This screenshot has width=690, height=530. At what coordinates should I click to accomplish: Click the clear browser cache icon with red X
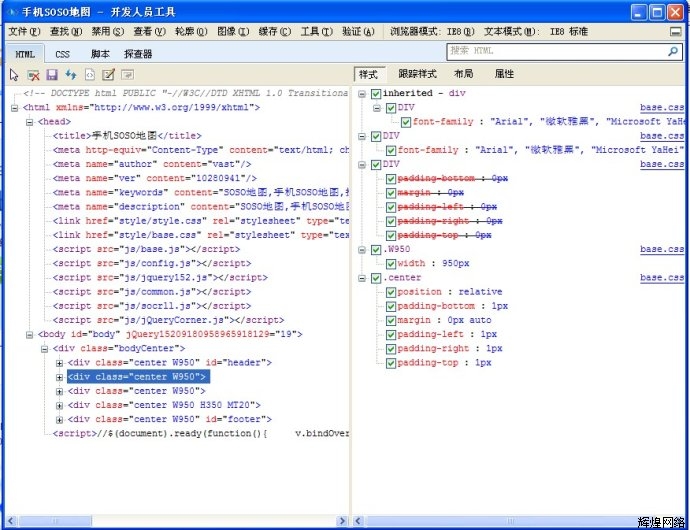click(x=33, y=75)
